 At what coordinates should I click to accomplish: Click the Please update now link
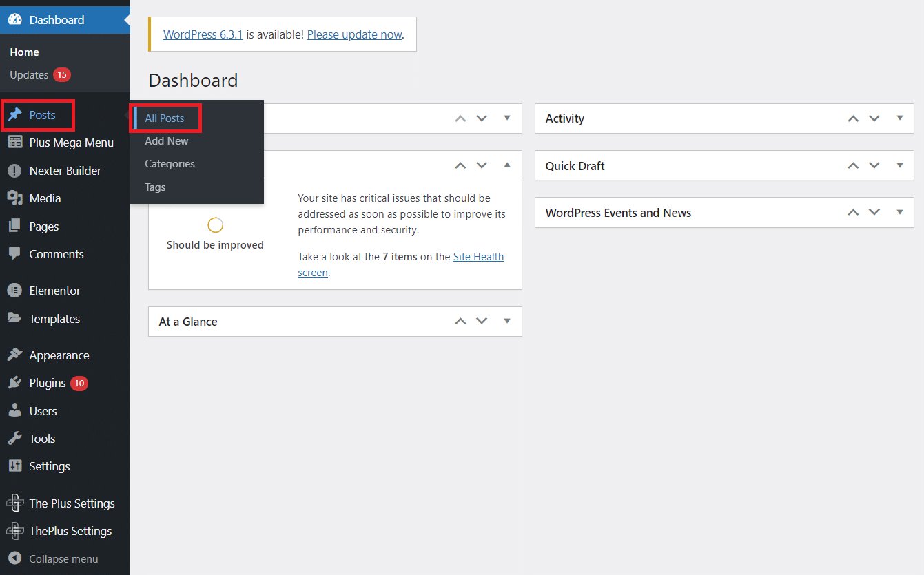click(354, 34)
